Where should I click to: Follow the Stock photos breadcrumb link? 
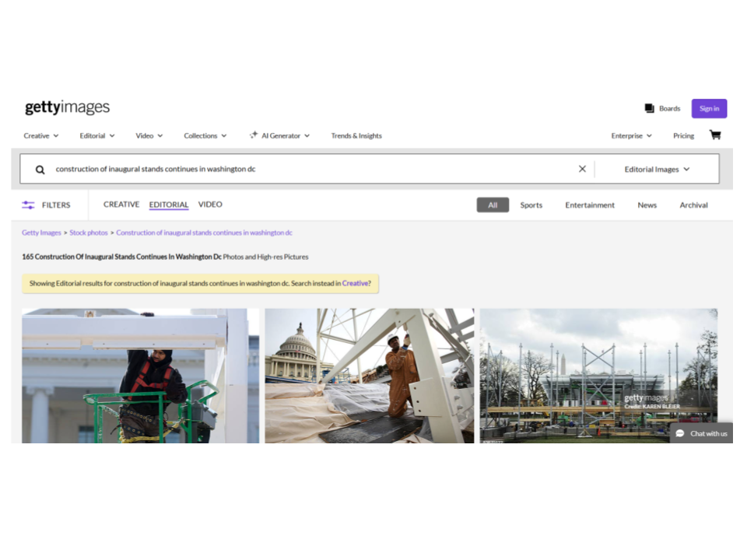coord(89,233)
